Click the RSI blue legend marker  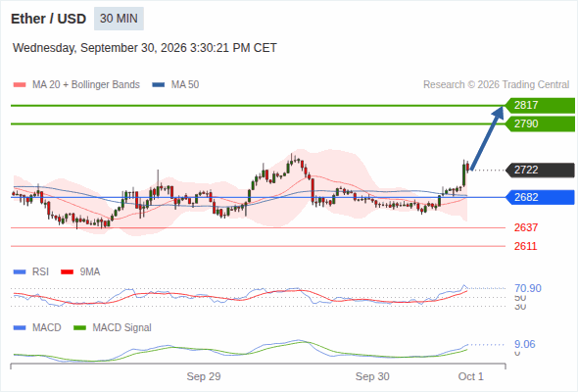(20, 272)
